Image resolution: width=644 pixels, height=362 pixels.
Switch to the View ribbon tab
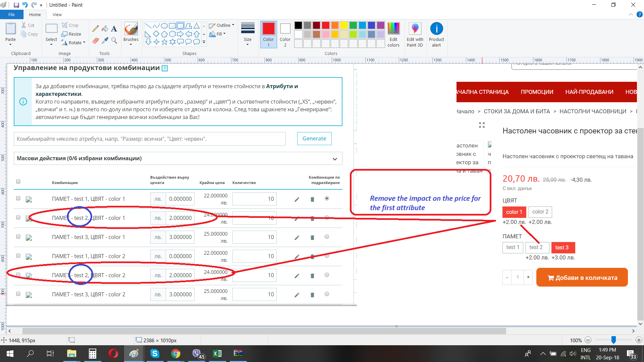(x=57, y=15)
